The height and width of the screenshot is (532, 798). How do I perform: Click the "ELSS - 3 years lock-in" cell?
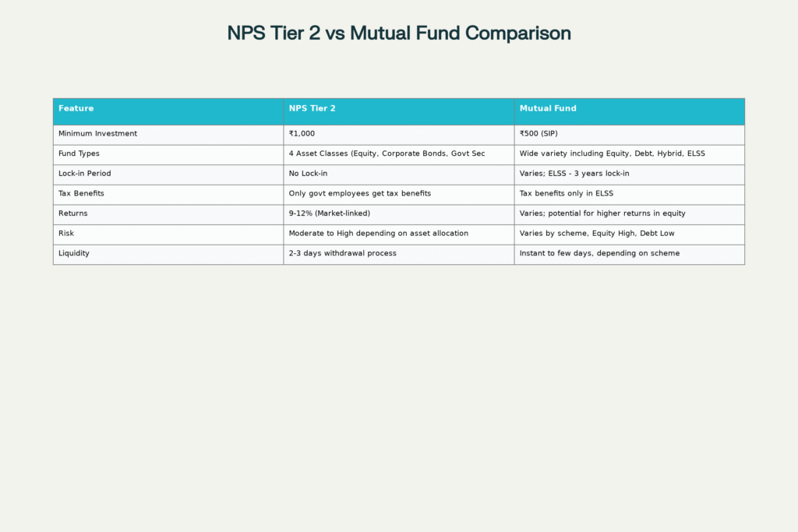click(574, 174)
